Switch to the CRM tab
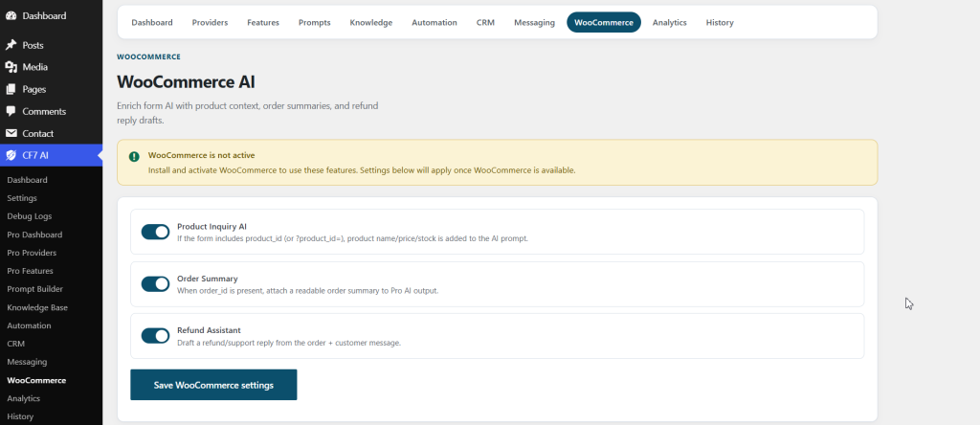980x425 pixels. (x=485, y=23)
